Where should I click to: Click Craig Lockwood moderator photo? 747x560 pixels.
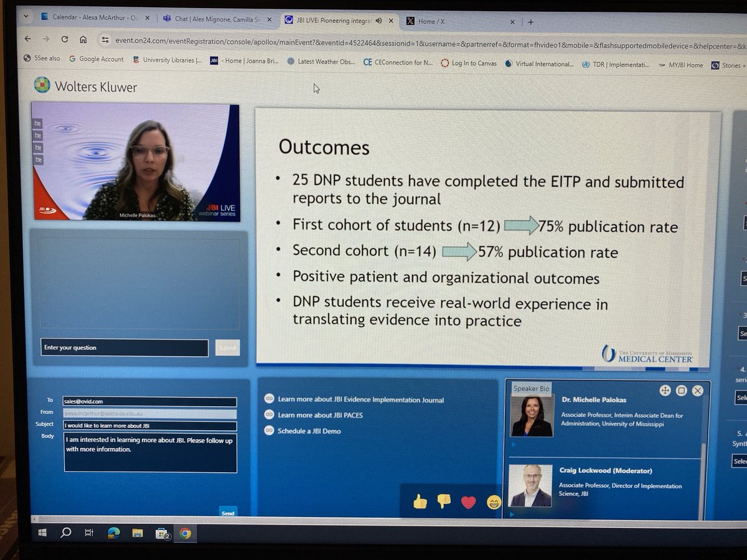[x=530, y=486]
